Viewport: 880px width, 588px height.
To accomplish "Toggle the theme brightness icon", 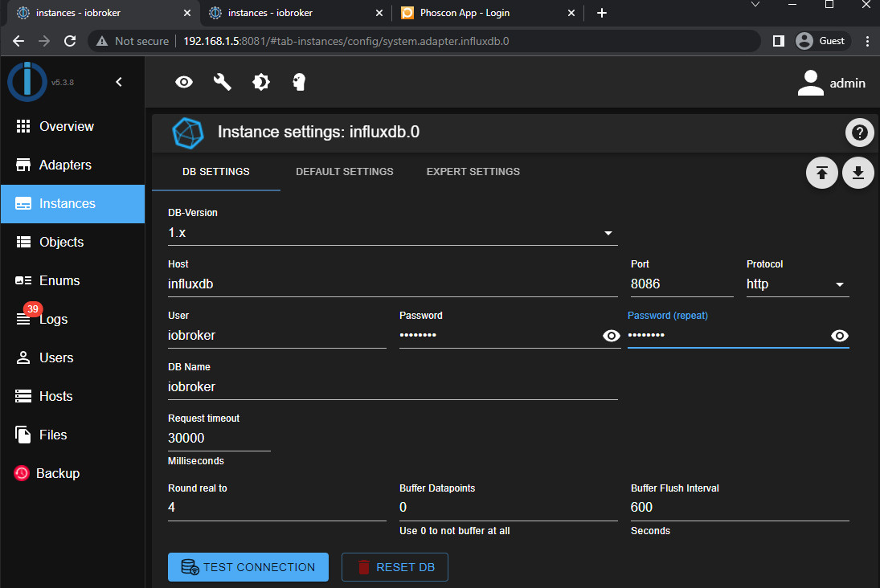I will 261,83.
